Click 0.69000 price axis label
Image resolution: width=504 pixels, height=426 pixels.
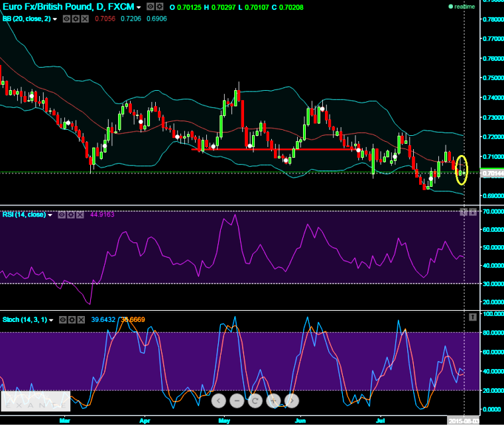coord(493,196)
